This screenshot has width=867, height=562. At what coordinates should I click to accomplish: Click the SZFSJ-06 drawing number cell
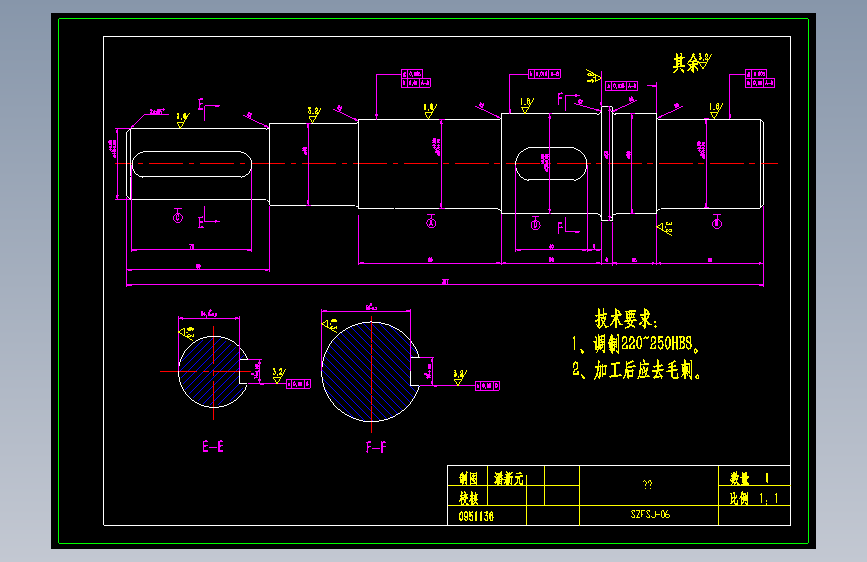pyautogui.click(x=649, y=514)
